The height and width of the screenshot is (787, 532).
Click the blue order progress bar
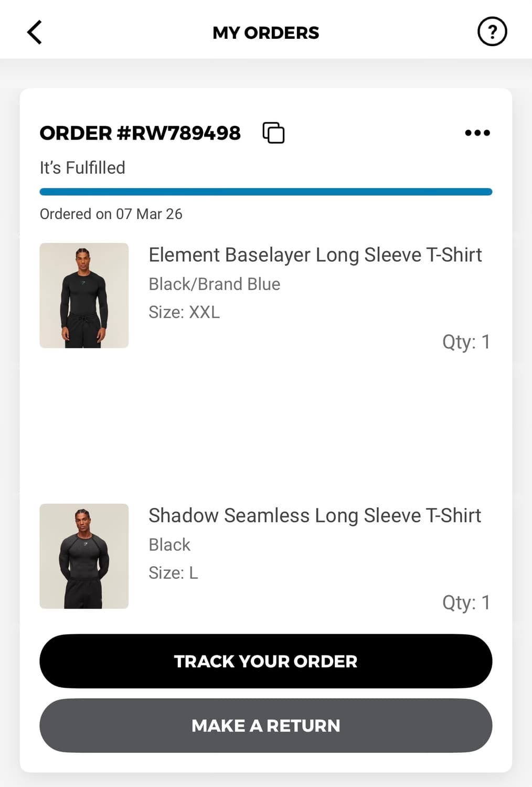click(x=266, y=192)
